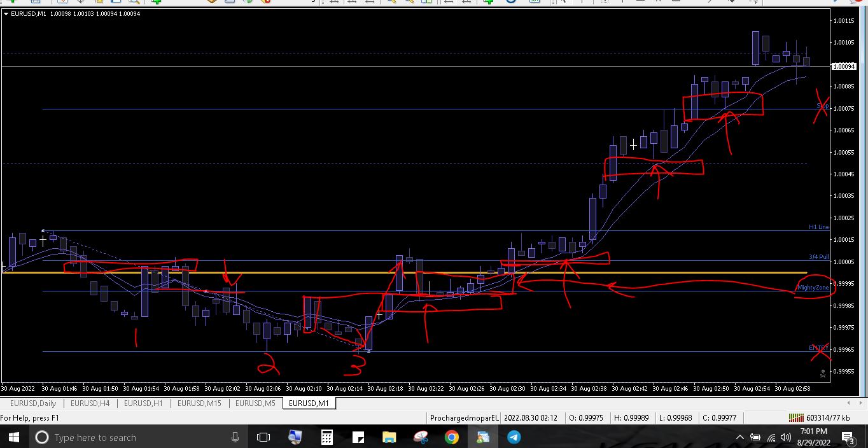
Task: Click the ProchargedmoparEL profile in status bar
Action: [464, 417]
